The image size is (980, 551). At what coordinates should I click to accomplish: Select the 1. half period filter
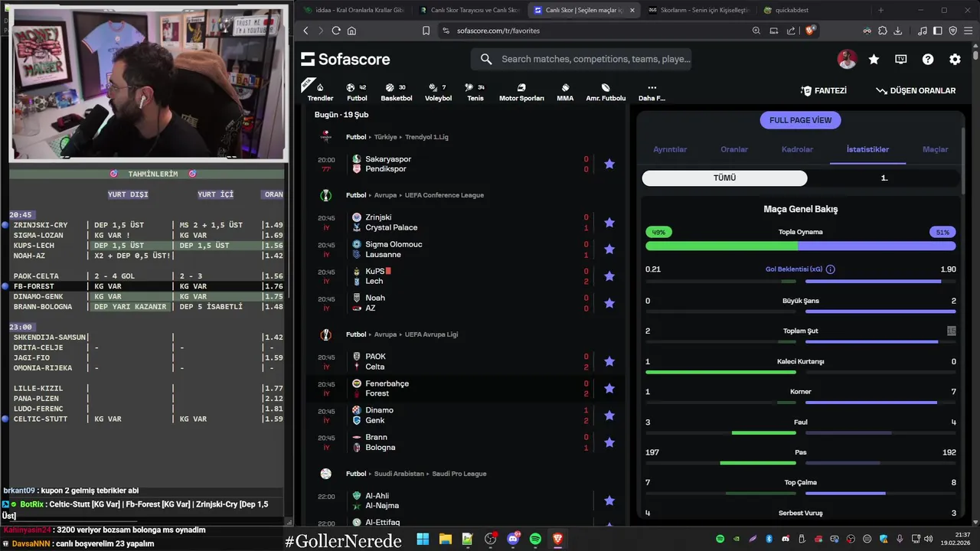884,178
